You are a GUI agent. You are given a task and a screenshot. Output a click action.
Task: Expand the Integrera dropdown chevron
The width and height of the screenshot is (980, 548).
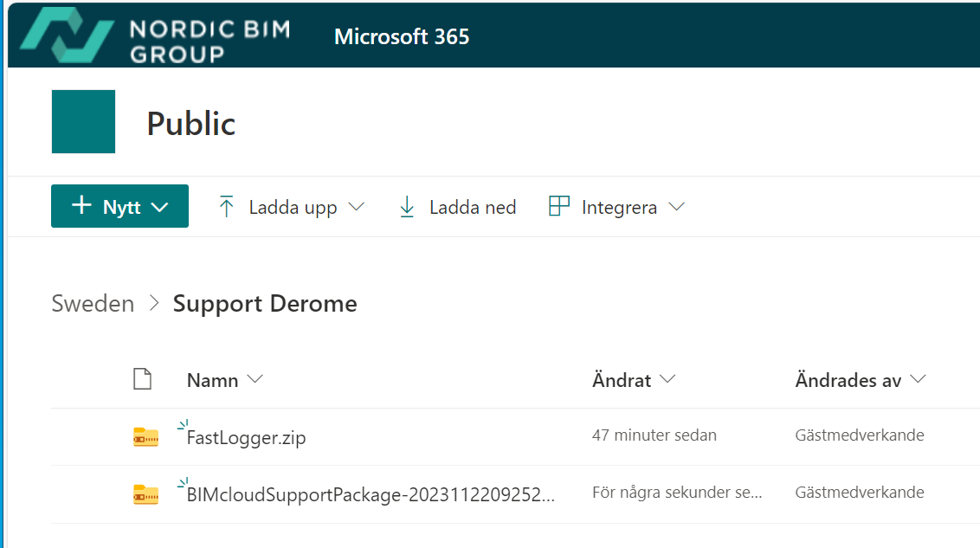click(x=677, y=207)
